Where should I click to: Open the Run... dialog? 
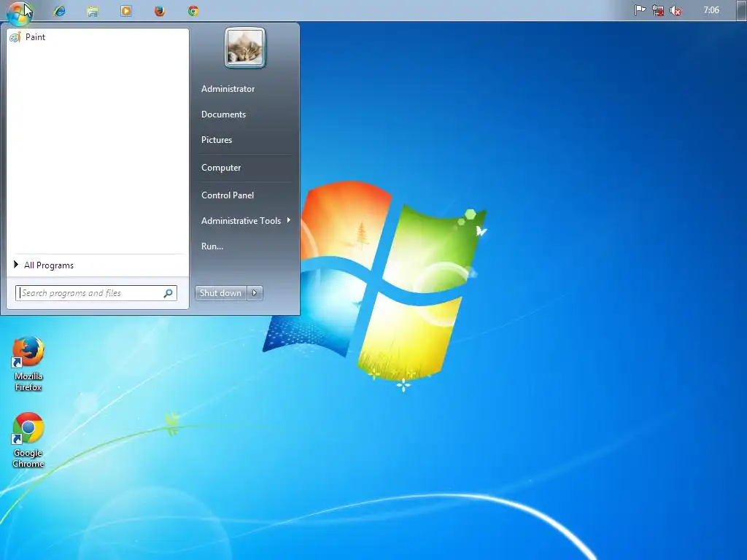(212, 246)
